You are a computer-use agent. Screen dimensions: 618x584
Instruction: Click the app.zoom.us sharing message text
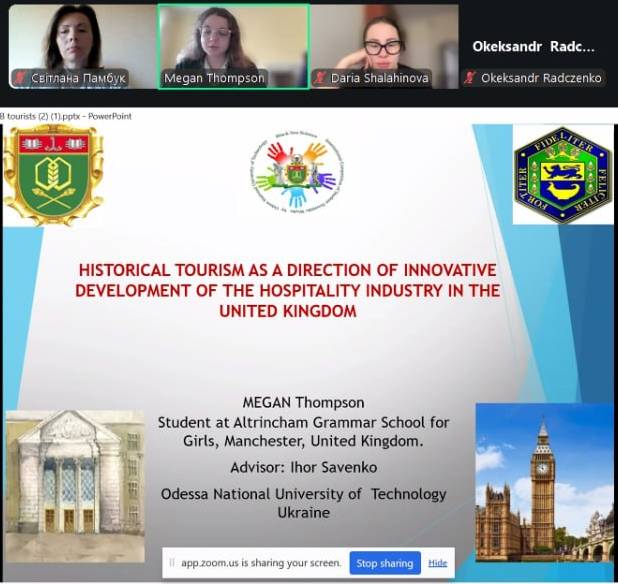coord(260,563)
